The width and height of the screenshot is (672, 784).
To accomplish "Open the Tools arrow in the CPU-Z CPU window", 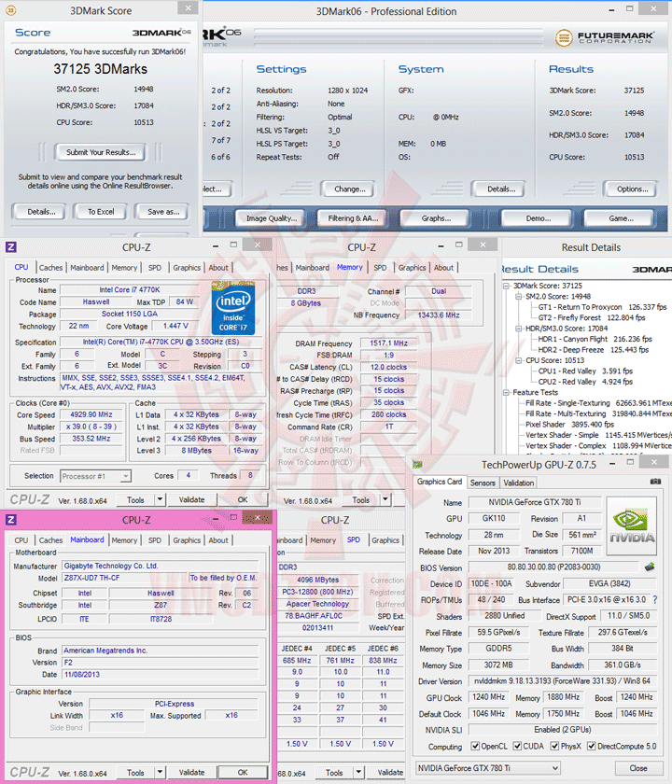I will tap(160, 499).
